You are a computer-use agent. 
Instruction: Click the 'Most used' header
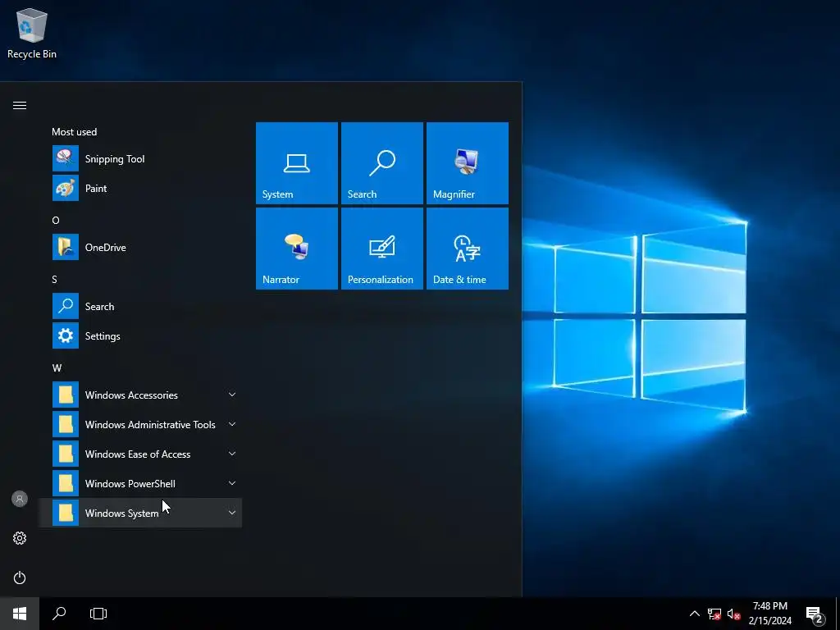(75, 132)
